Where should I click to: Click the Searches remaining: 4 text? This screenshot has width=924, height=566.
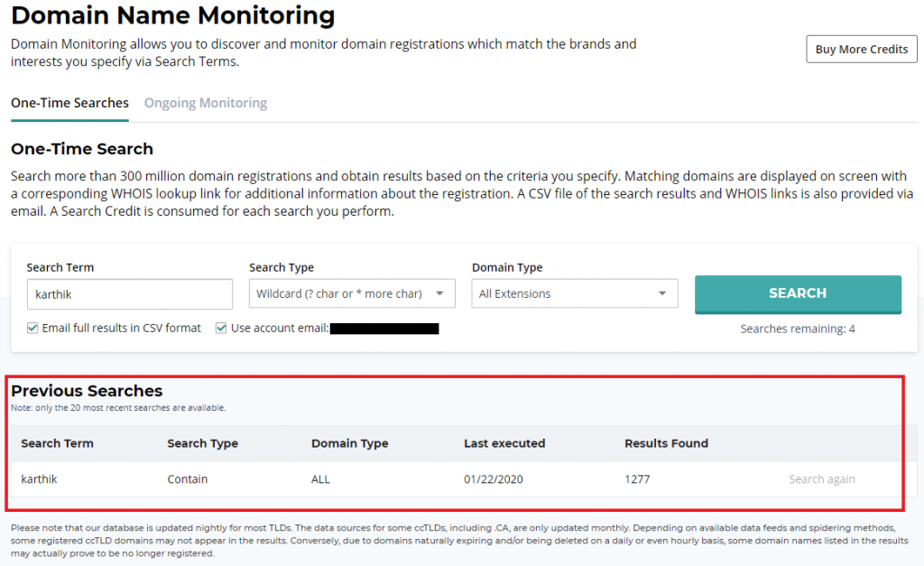[798, 329]
